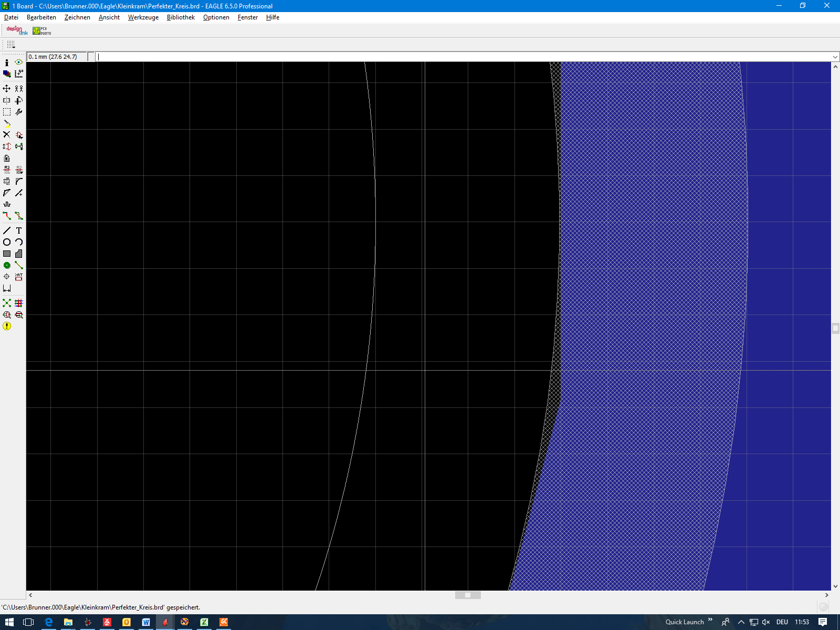Select the Polygon tool
Viewport: 840px width, 630px height.
pos(19,254)
